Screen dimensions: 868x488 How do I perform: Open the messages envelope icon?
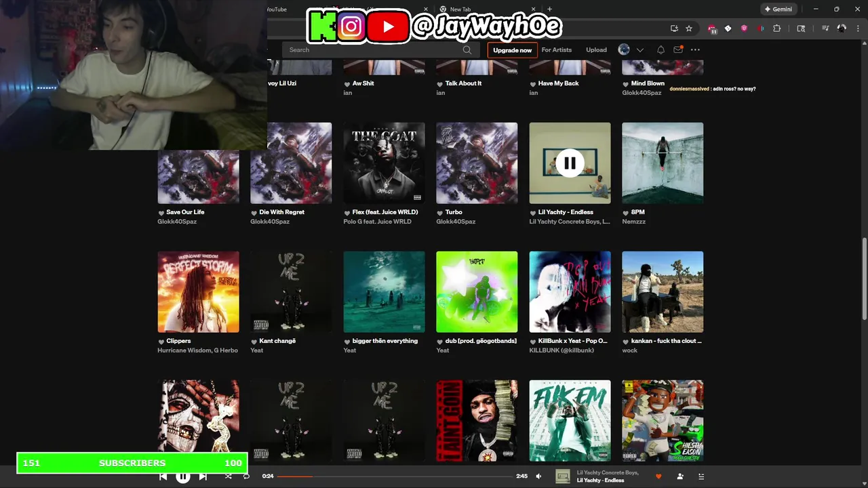[678, 49]
